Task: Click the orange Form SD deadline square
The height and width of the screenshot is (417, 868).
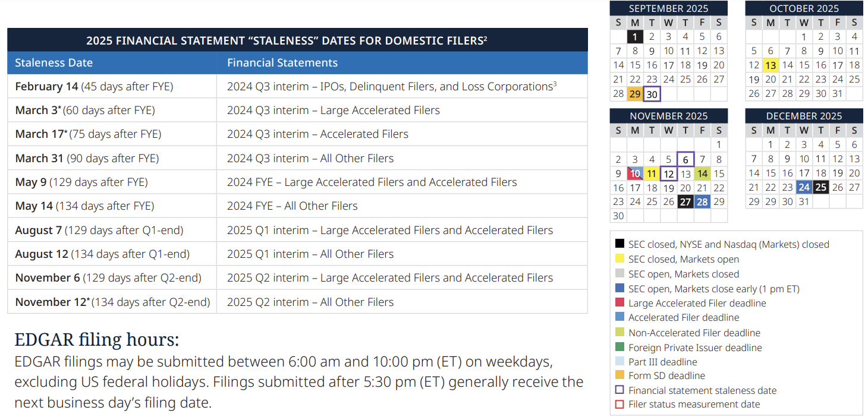Action: click(x=618, y=375)
